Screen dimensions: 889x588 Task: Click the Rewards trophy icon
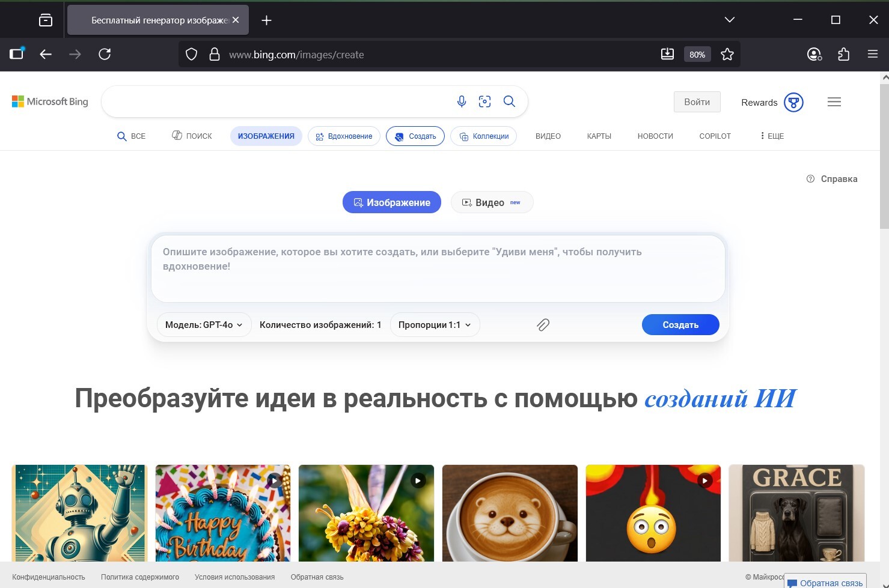(793, 102)
